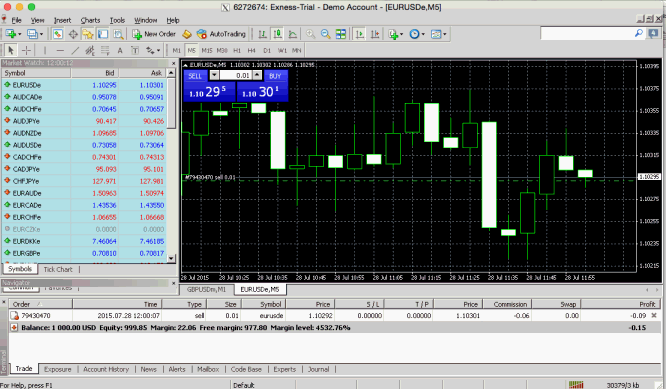
Task: Select the text label tool A
Action: (120, 51)
